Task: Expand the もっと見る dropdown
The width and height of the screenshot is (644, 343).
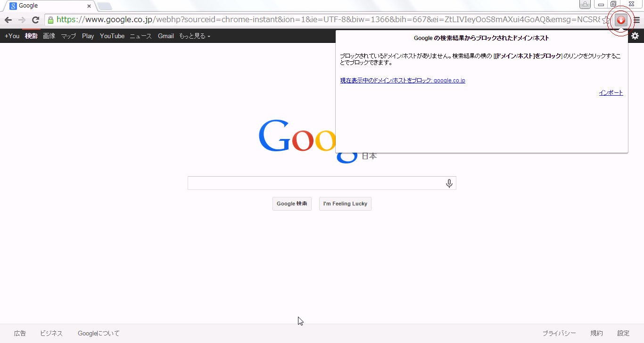Action: coord(195,36)
